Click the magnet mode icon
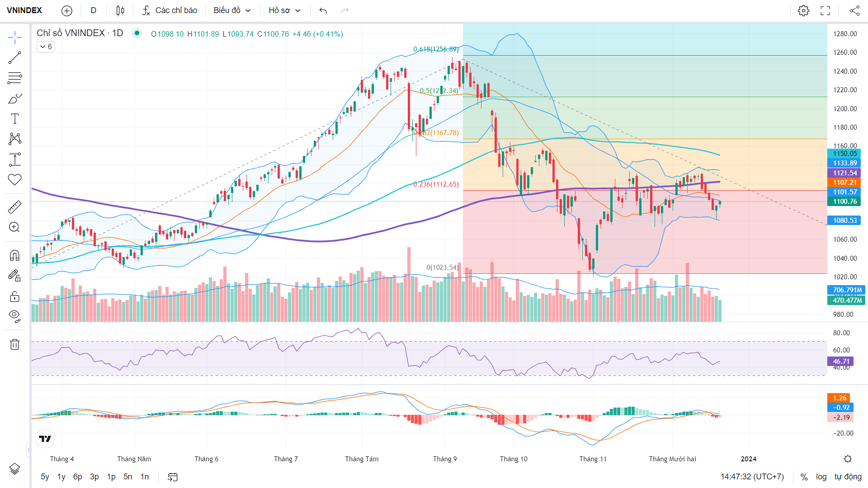The height and width of the screenshot is (488, 868). (x=14, y=256)
